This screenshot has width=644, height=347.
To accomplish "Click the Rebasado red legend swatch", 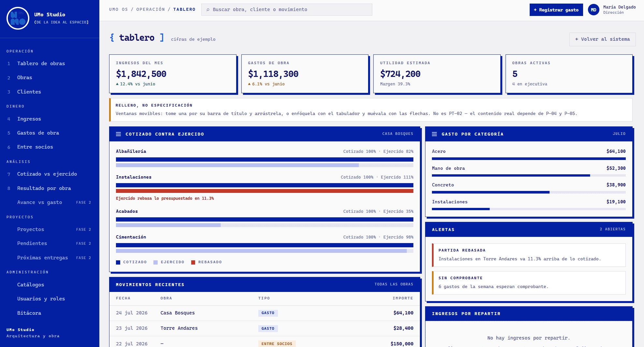I will click(193, 262).
